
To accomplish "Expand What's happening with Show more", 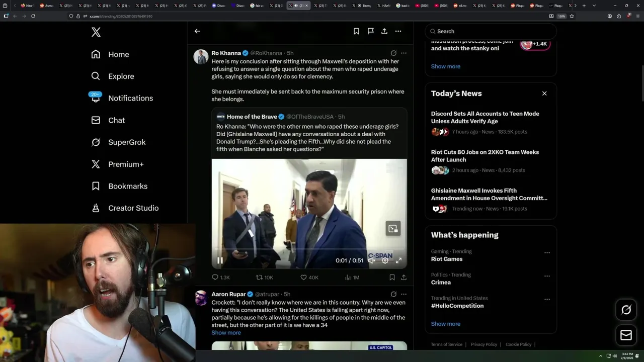I will [x=445, y=324].
